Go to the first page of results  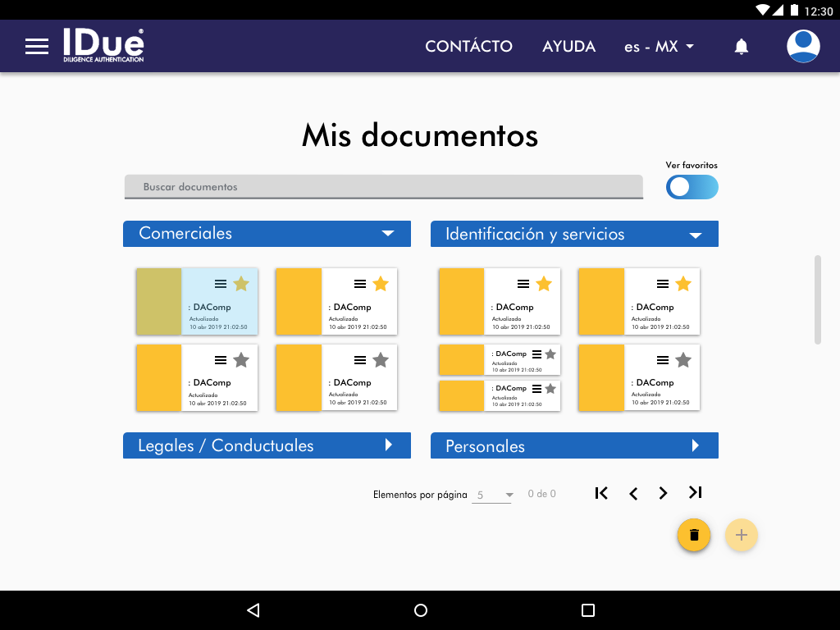click(601, 493)
